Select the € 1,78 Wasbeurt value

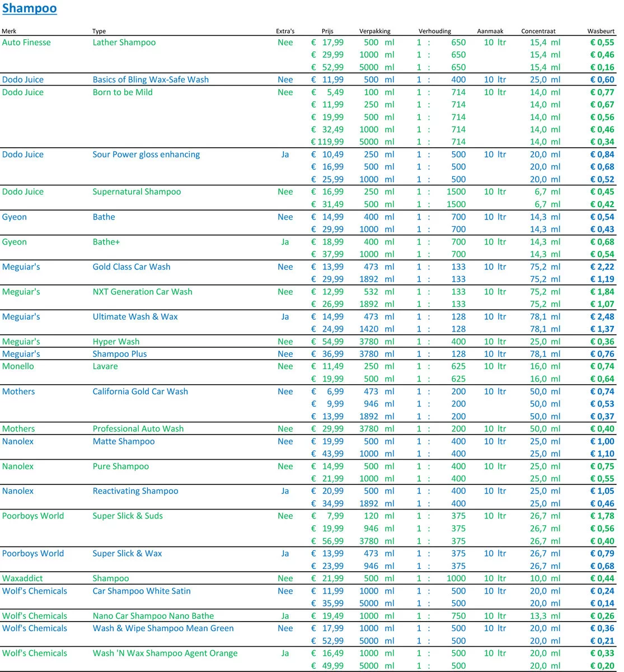602,516
